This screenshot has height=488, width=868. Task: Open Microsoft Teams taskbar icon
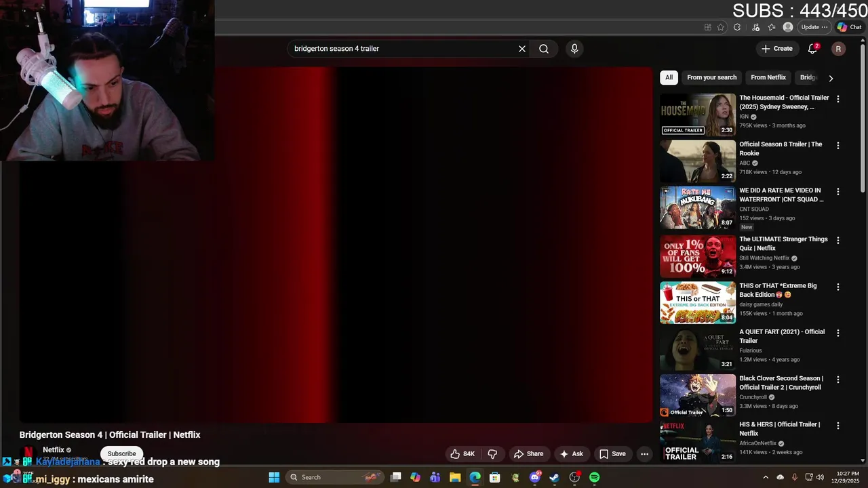coord(435,477)
